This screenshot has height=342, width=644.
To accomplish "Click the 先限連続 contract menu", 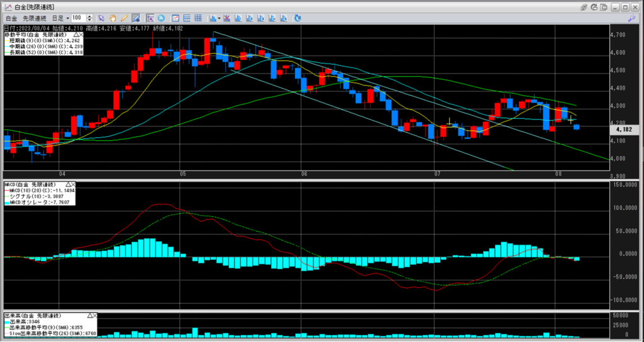I will 35,18.
